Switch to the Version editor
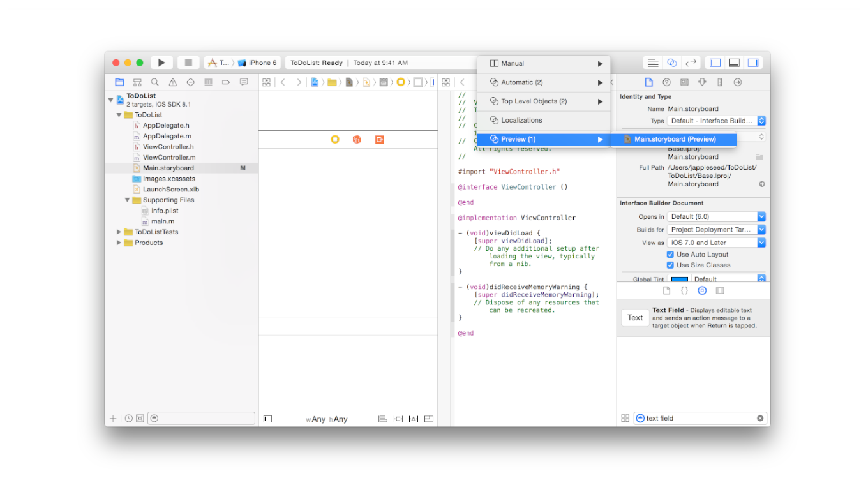Screen dimensions: 868x478 click(x=691, y=63)
